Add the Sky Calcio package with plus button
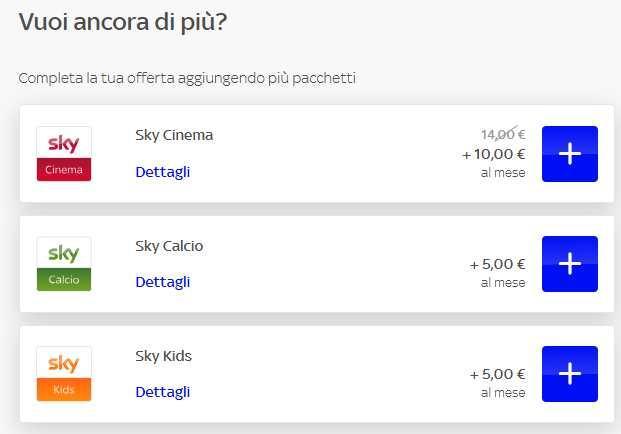The height and width of the screenshot is (434, 621). (569, 264)
